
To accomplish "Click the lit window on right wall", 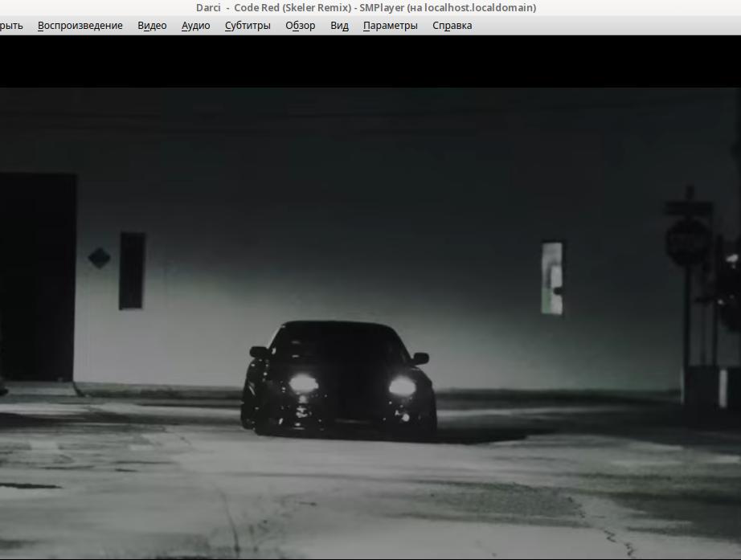I will pyautogui.click(x=552, y=278).
